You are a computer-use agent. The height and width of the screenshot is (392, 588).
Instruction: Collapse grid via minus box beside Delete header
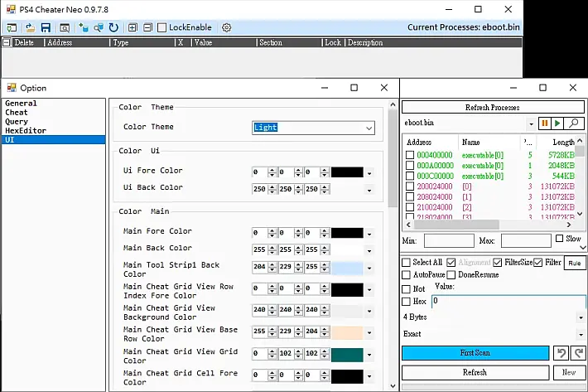pos(7,42)
